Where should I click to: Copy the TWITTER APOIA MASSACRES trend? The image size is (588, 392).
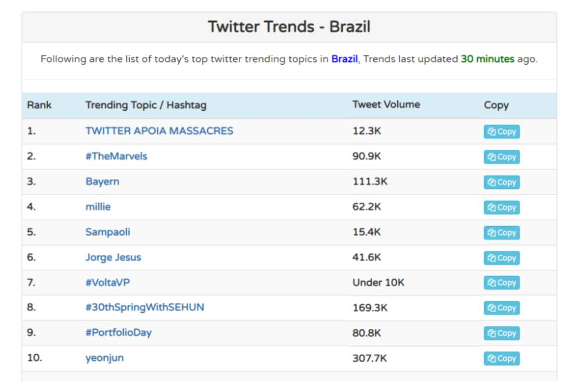[x=501, y=131]
